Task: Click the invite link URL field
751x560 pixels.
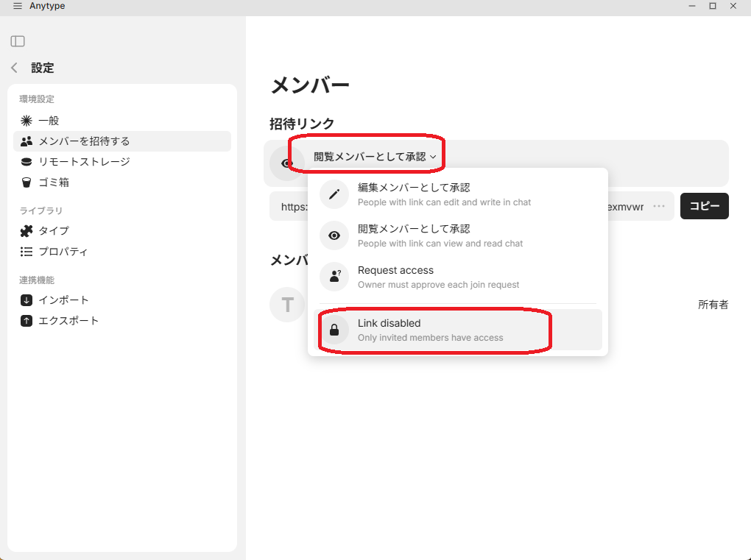Action: (291, 207)
